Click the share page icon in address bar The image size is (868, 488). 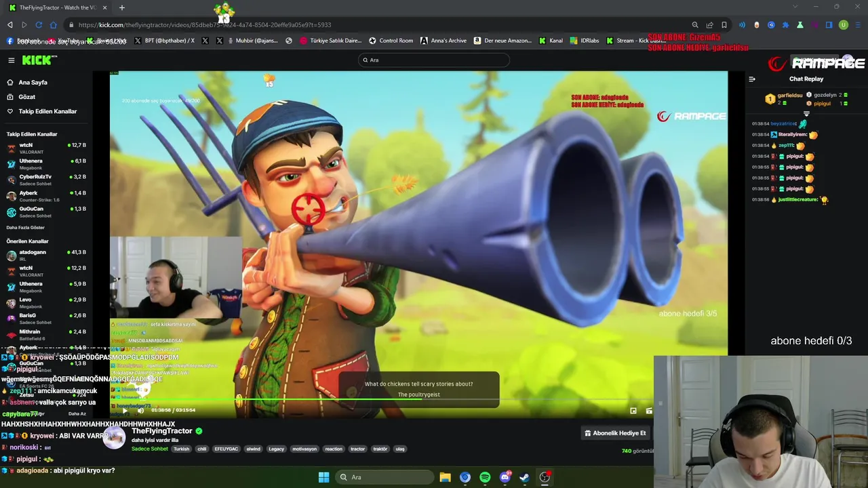[709, 25]
